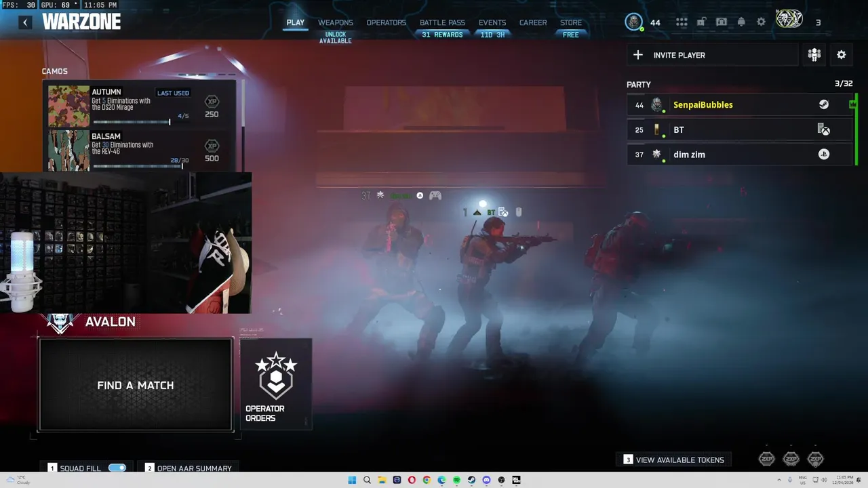Open the Opera browser in the taskbar
This screenshot has width=868, height=488.
pos(412,480)
